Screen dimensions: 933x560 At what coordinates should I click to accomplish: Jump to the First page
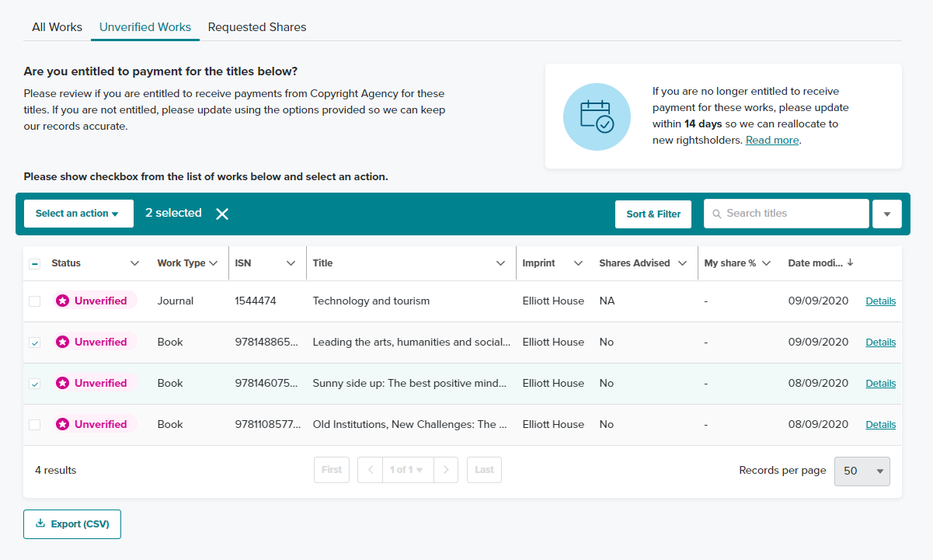tap(332, 470)
